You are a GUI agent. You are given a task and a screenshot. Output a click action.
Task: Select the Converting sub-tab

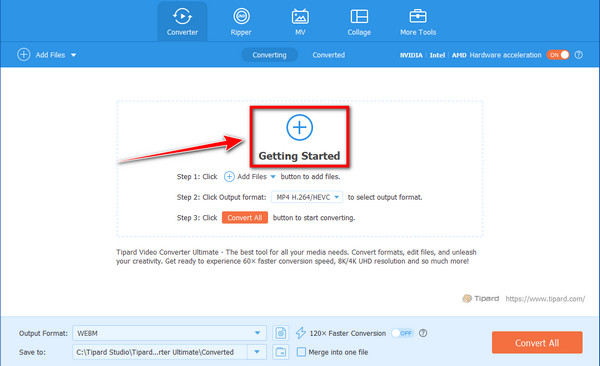pos(269,55)
